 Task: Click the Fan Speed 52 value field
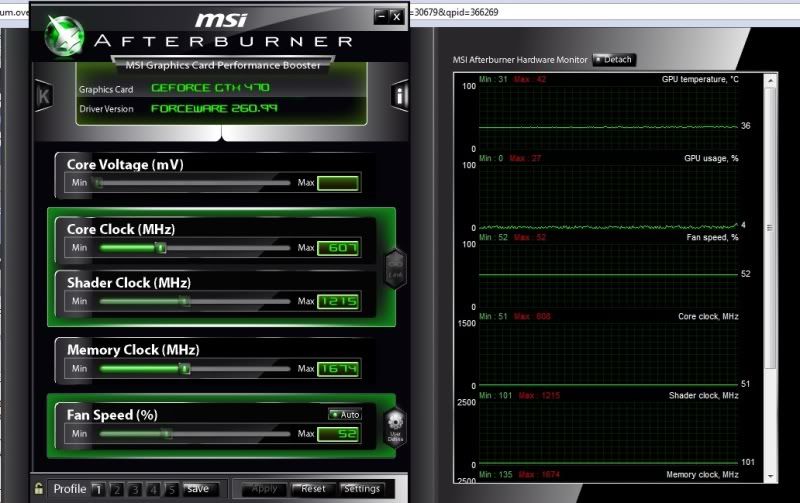pyautogui.click(x=338, y=434)
